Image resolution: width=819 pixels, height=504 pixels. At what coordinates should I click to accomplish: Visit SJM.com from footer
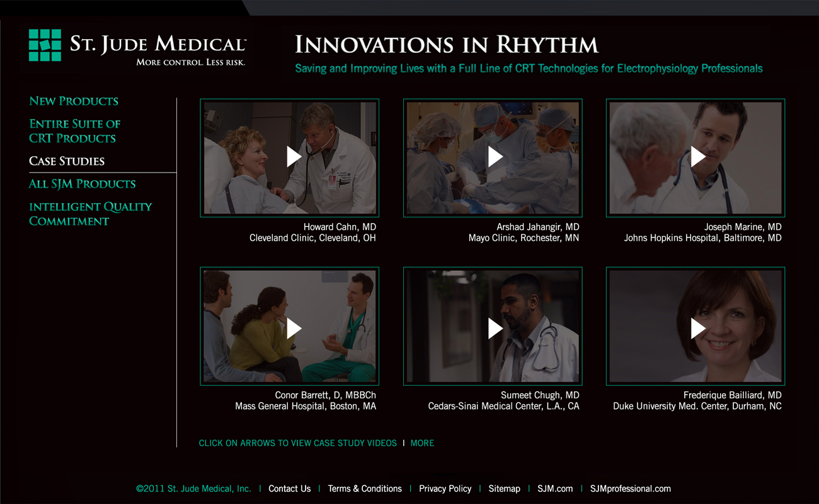click(x=555, y=488)
